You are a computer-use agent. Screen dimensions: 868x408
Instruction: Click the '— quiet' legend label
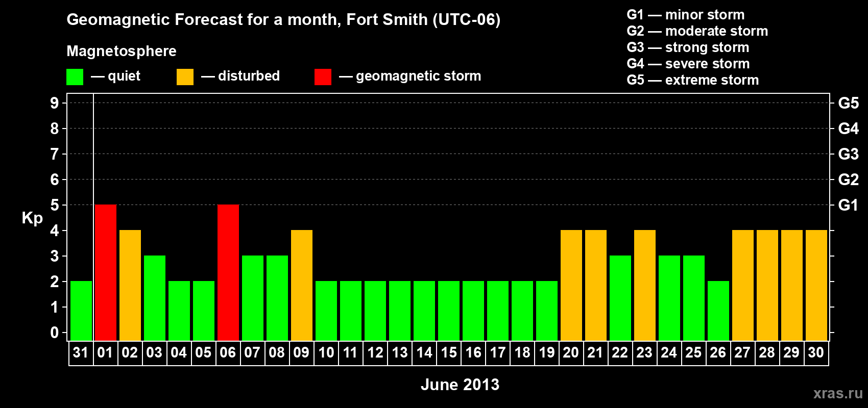pyautogui.click(x=115, y=76)
